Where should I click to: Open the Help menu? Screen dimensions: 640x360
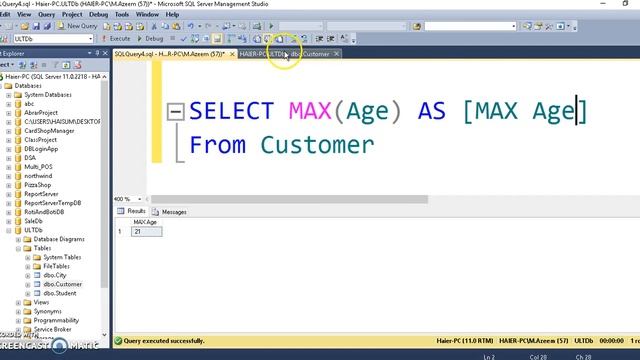point(172,14)
